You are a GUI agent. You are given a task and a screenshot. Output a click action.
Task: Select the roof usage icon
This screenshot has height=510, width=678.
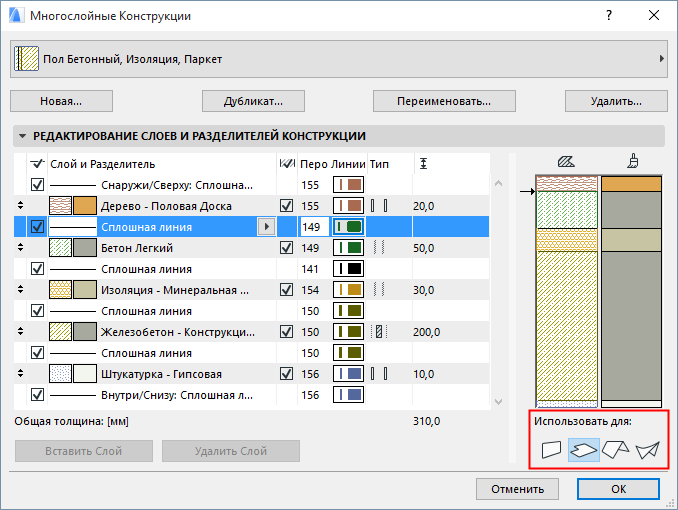(615, 449)
